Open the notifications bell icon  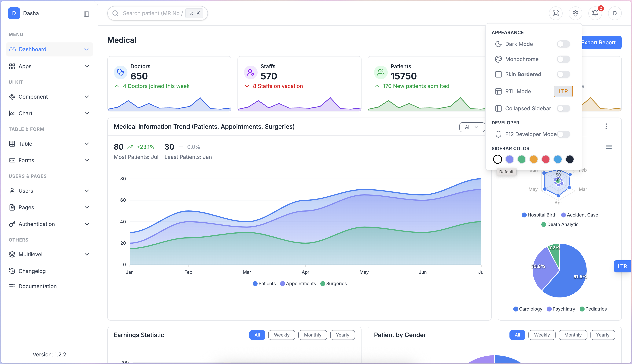595,13
